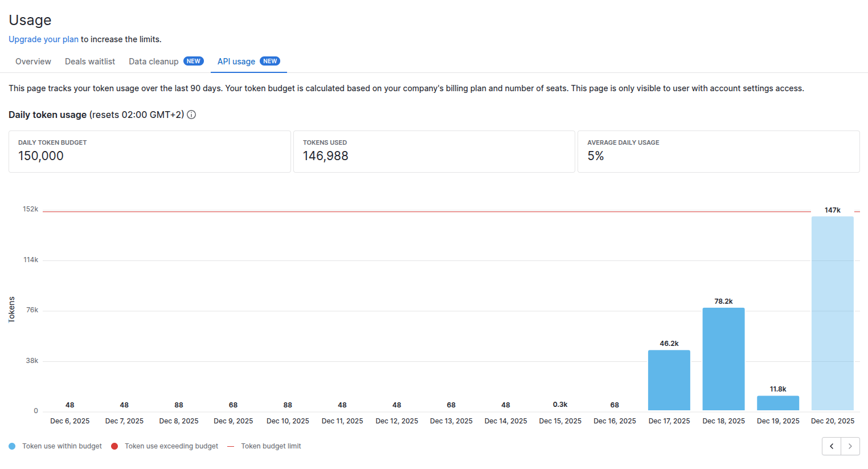Switch to Deals waitlist tab
Screen dimensions: 868x469
90,62
